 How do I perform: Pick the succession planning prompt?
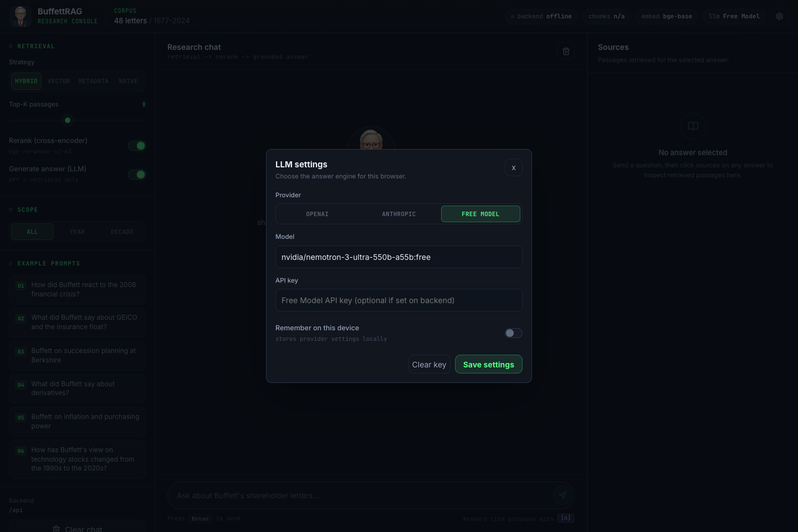tap(77, 355)
